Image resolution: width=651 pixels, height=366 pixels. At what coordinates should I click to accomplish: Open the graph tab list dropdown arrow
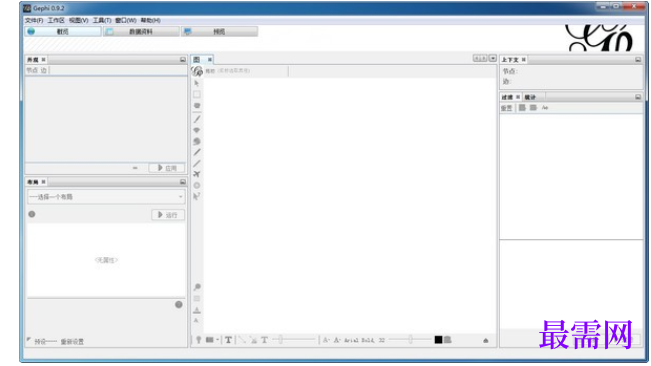tap(493, 59)
